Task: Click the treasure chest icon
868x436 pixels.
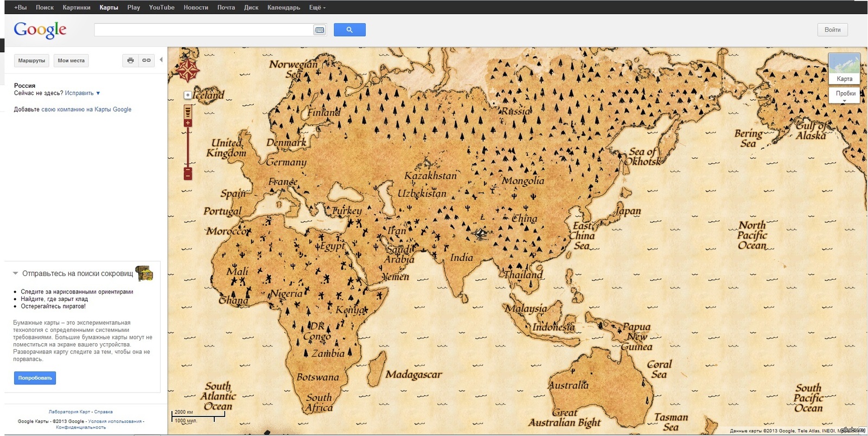Action: pos(144,273)
